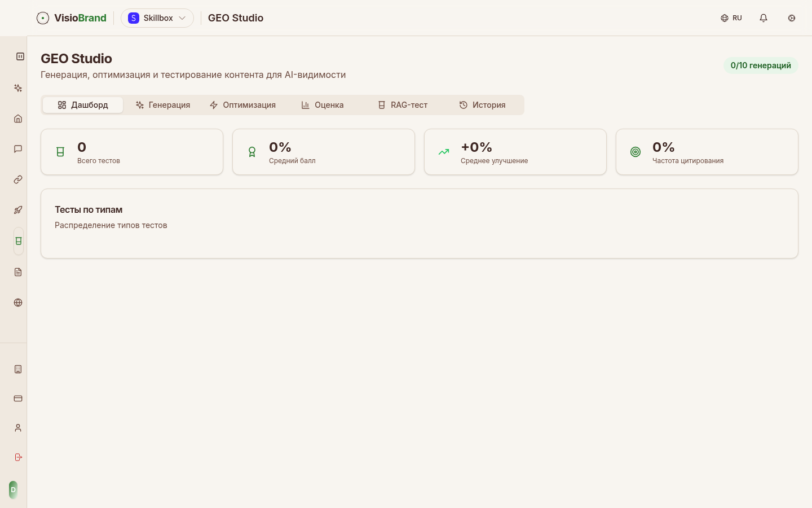Click the 0/10 генераций badge
Image resolution: width=812 pixels, height=508 pixels.
(x=761, y=65)
